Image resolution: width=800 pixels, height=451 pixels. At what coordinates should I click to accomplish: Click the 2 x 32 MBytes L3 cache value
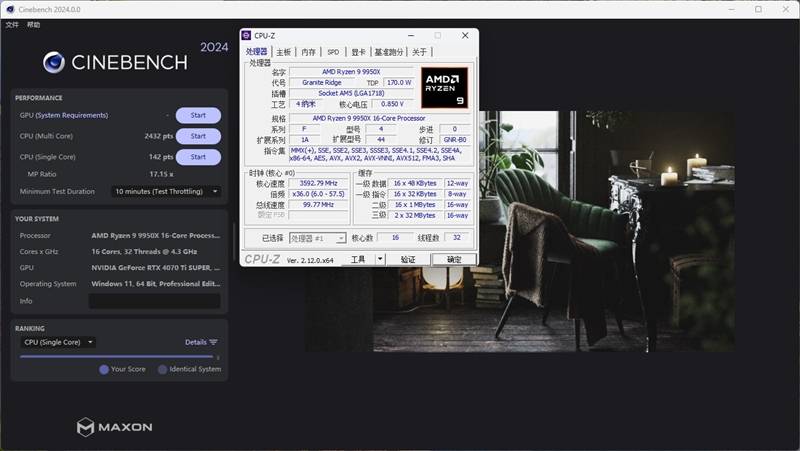415,215
